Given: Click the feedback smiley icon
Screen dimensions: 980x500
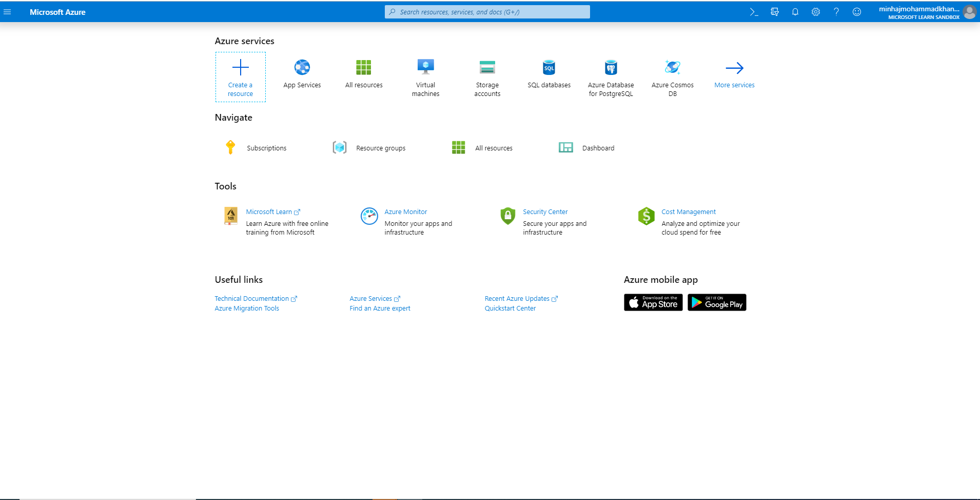Looking at the screenshot, I should click(857, 12).
